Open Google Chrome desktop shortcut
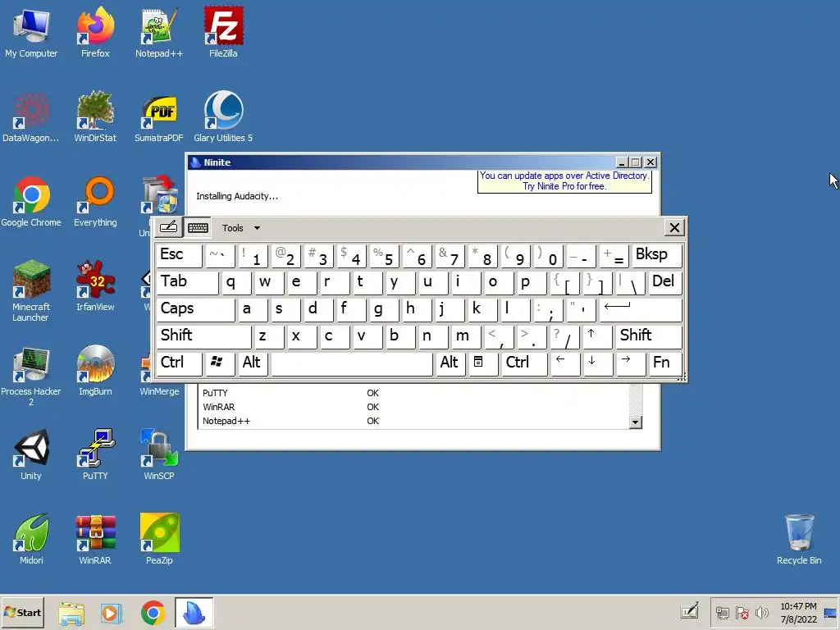This screenshot has height=630, width=840. (31, 201)
